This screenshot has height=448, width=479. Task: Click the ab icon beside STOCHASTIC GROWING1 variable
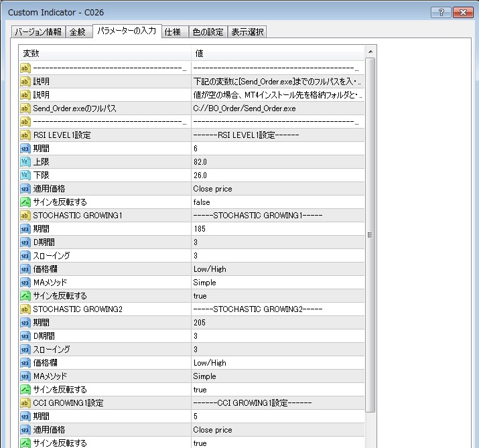[x=25, y=216]
